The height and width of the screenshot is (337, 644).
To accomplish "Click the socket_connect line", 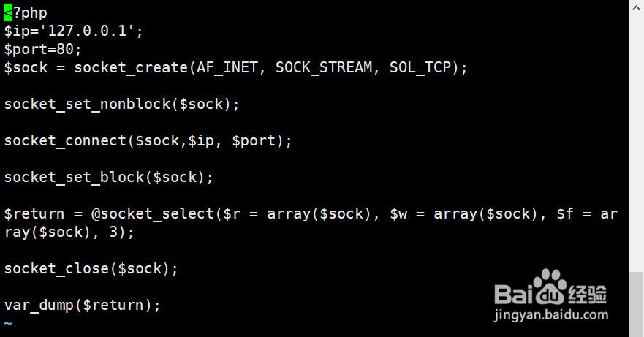I will coord(148,141).
